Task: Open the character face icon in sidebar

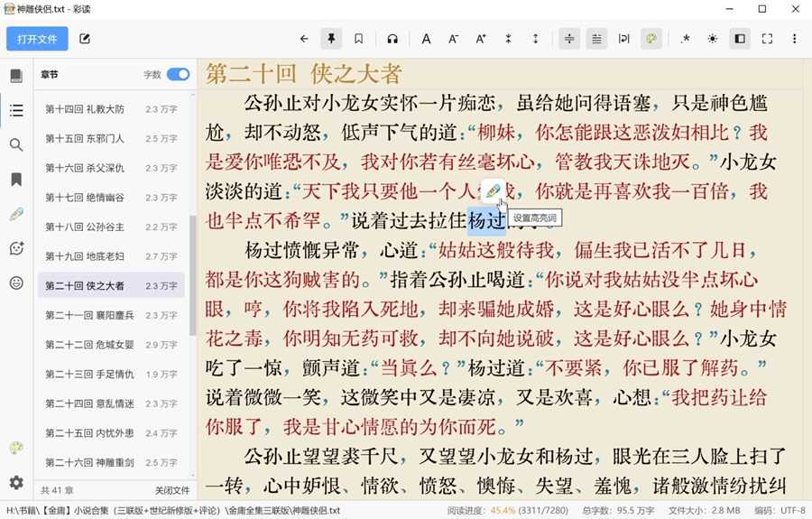Action: click(16, 248)
